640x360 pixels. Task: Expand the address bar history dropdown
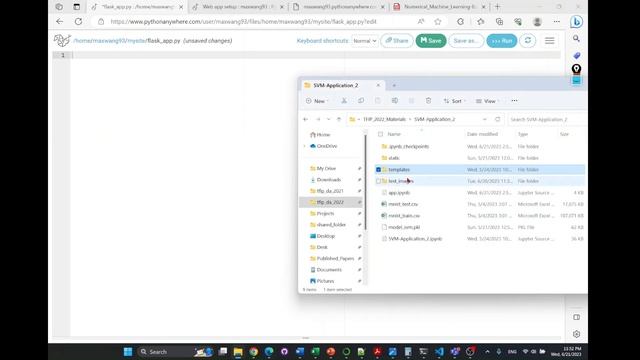point(484,119)
